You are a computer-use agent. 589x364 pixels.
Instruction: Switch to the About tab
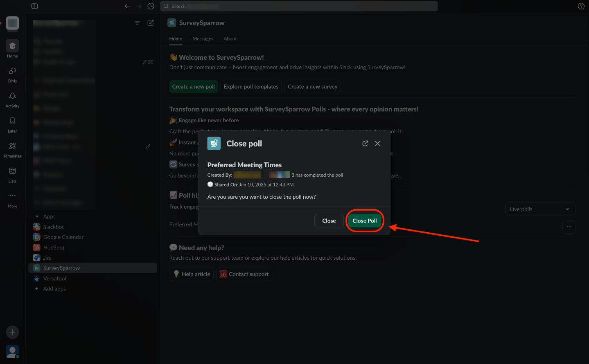coord(230,39)
